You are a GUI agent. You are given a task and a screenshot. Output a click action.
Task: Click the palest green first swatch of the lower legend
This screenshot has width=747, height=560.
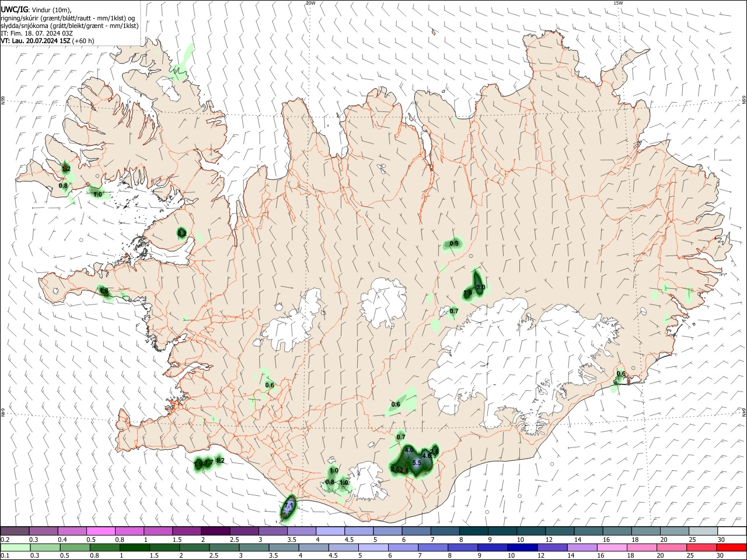pos(16,547)
